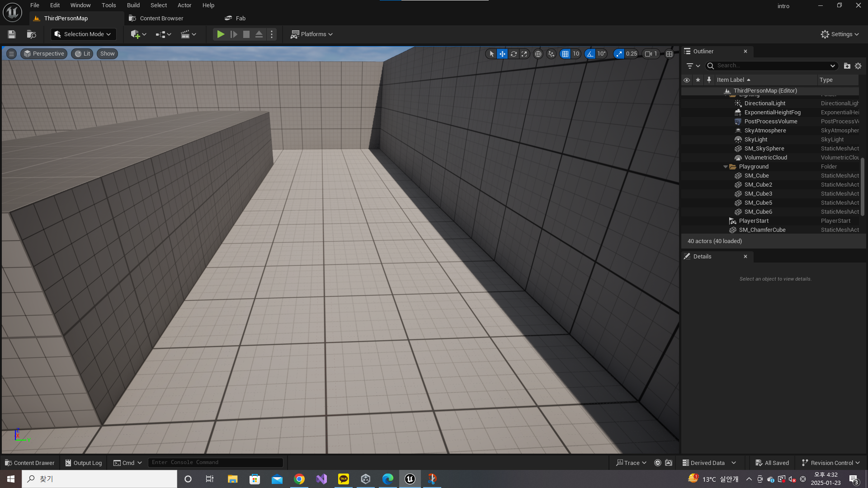Open the Output Log
The image size is (868, 488).
[84, 463]
